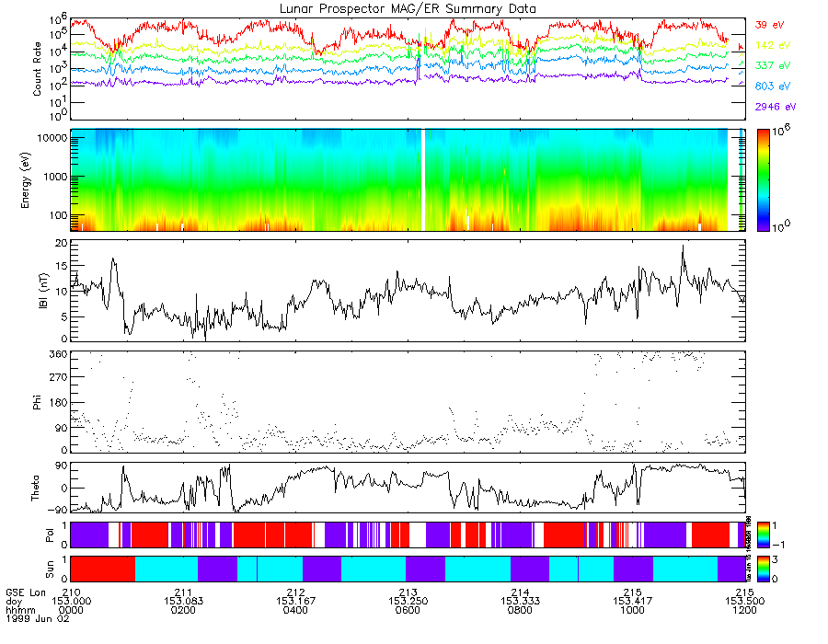
Task: Click the time tick label '0200'
Action: [183, 610]
